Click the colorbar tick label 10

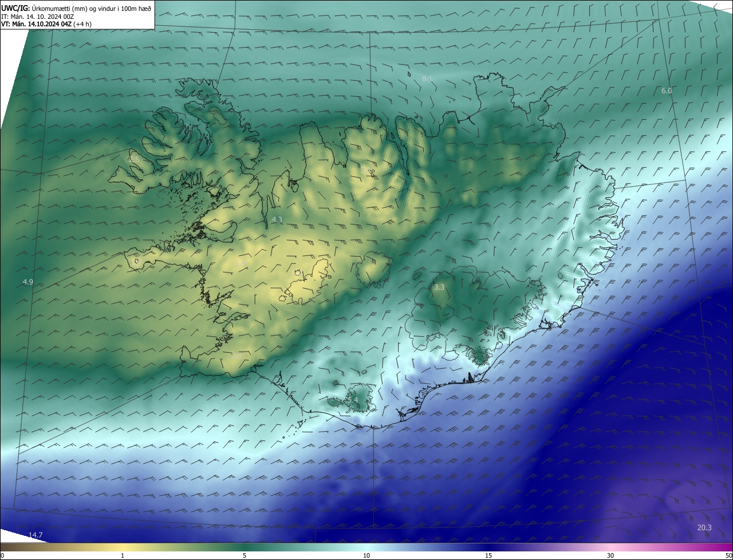366,555
